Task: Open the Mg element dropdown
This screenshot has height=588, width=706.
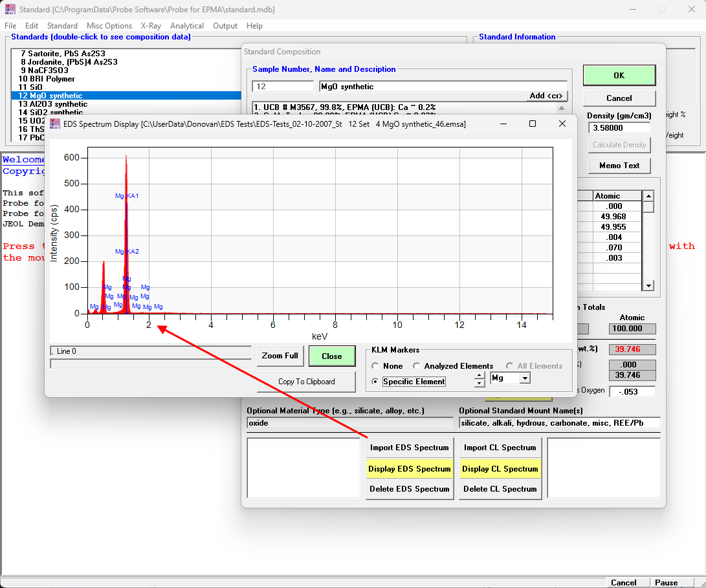Action: (525, 378)
